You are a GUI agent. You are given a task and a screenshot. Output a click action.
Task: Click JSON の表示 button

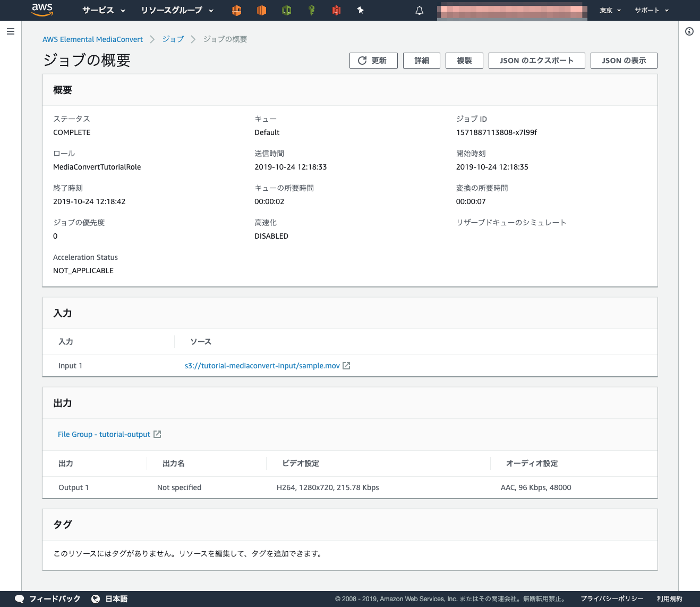tap(624, 61)
